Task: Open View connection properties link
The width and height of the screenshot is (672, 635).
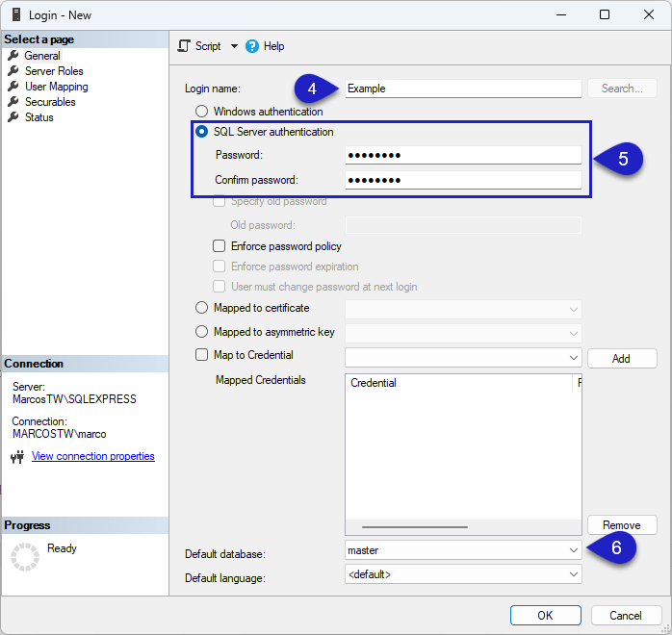Action: 92,457
